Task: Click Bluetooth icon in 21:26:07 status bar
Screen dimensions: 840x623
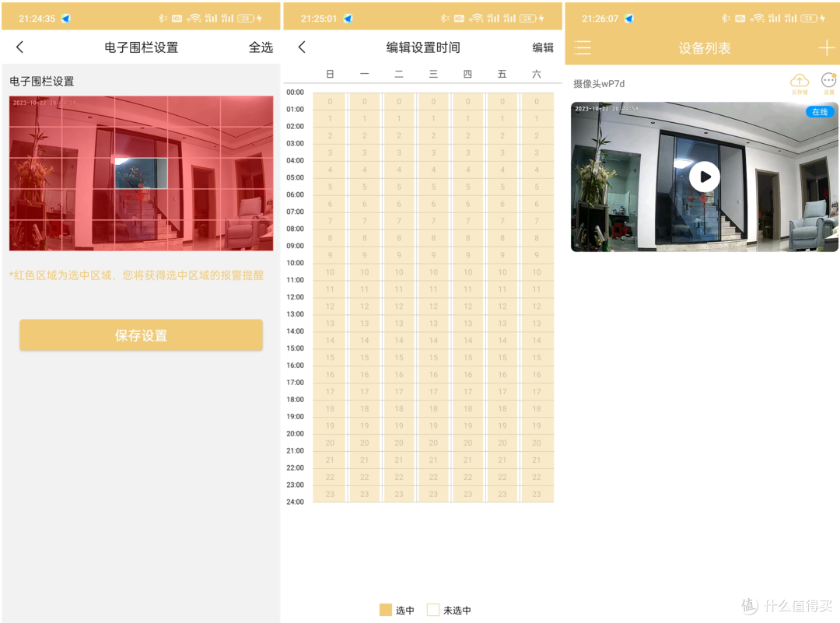Action: (726, 18)
